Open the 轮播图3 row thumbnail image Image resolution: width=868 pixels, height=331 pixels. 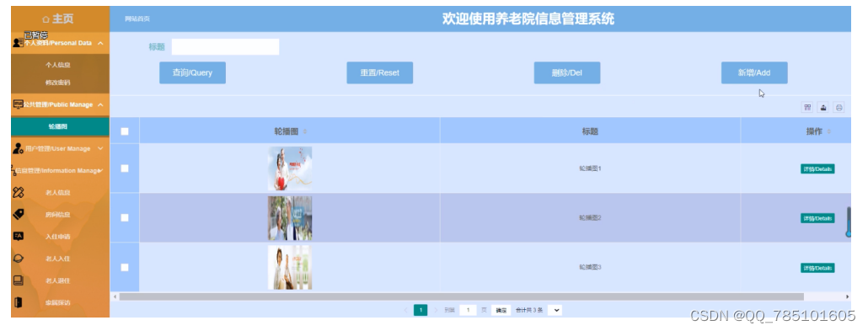coord(290,267)
